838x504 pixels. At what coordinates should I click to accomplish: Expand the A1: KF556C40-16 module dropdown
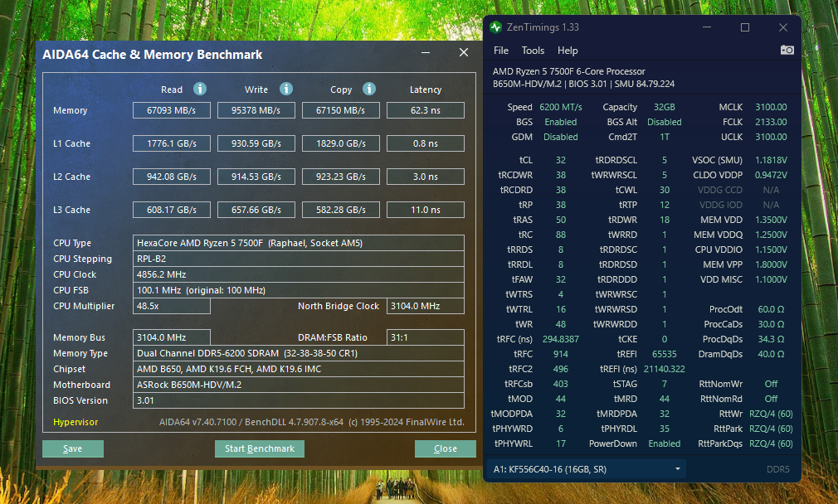click(587, 469)
